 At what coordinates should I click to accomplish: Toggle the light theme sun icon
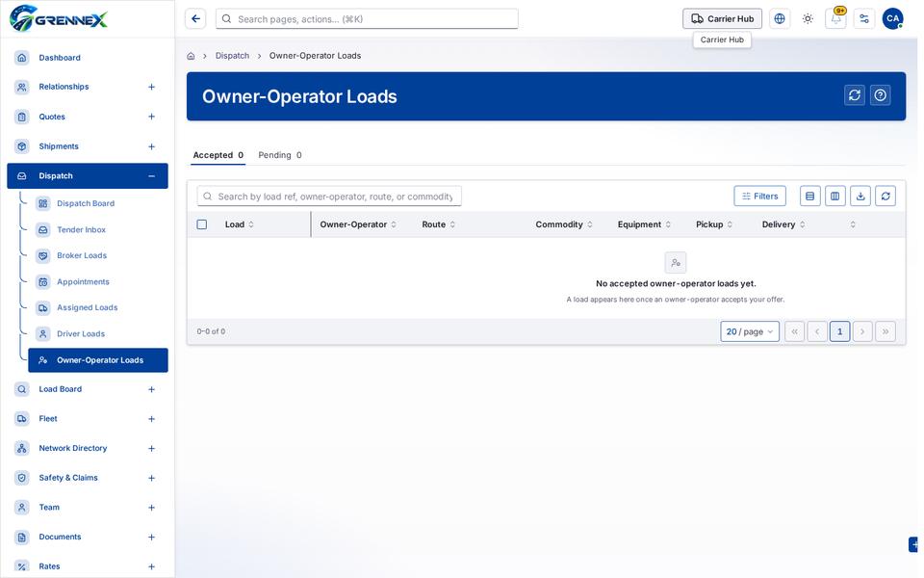point(808,19)
